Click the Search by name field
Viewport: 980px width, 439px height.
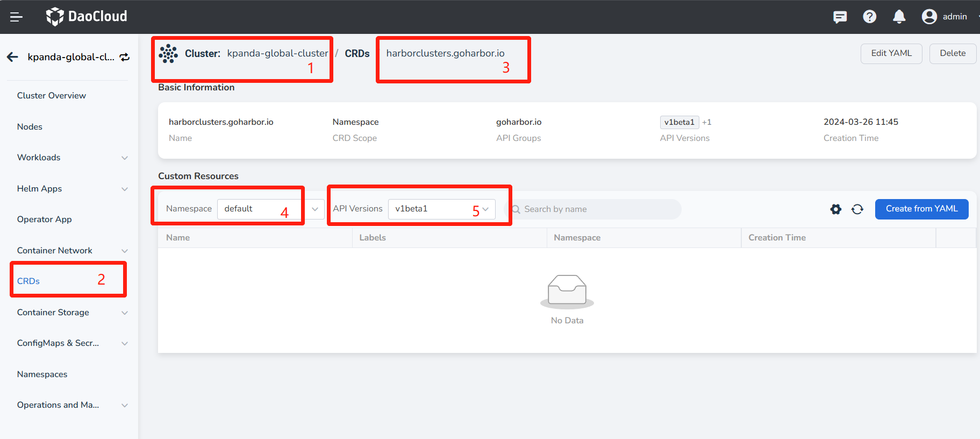tap(597, 209)
